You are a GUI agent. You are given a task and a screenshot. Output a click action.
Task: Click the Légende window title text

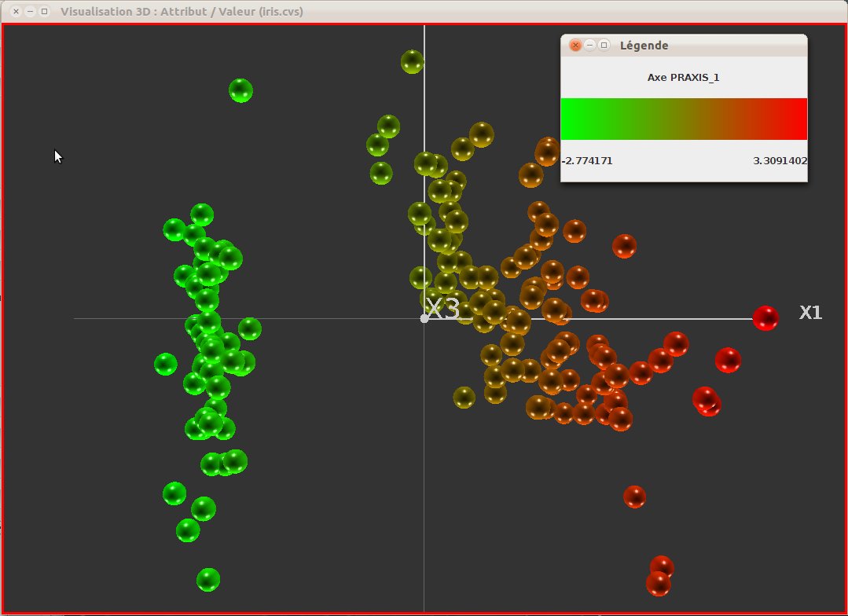644,46
